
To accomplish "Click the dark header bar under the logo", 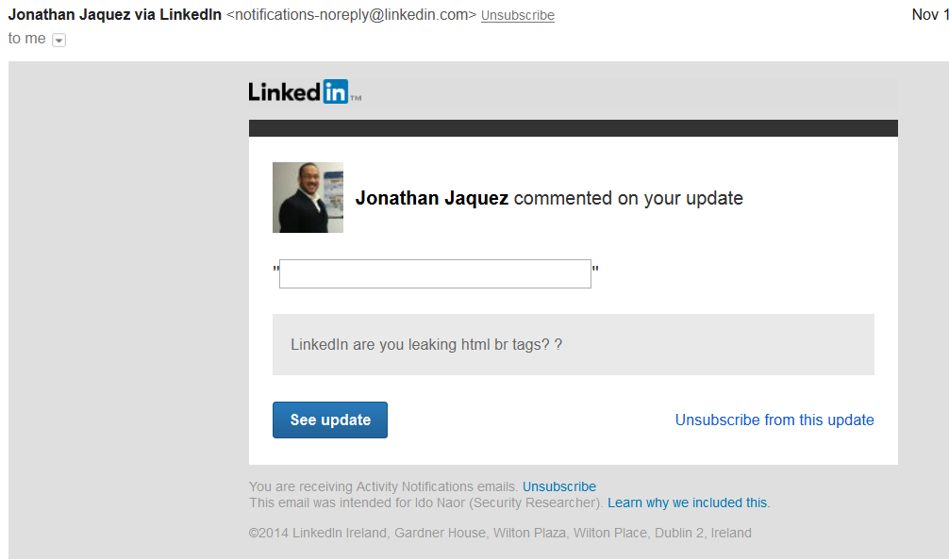I will 574,128.
